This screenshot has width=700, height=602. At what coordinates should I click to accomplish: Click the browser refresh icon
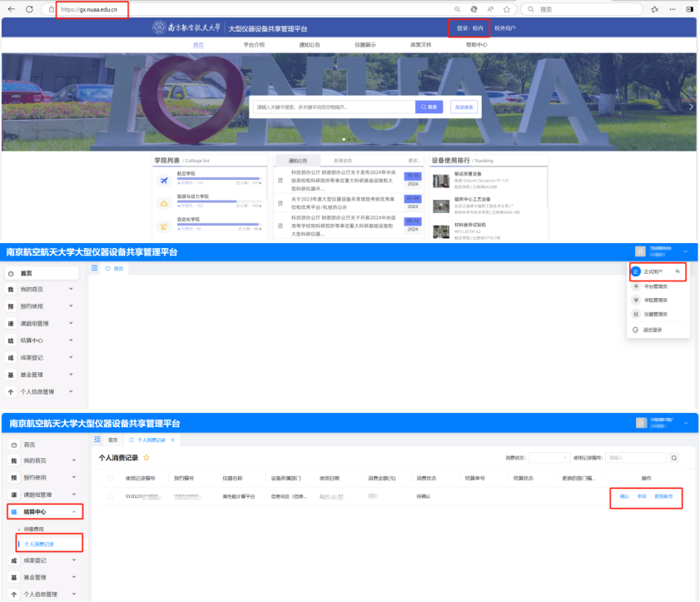click(x=29, y=9)
